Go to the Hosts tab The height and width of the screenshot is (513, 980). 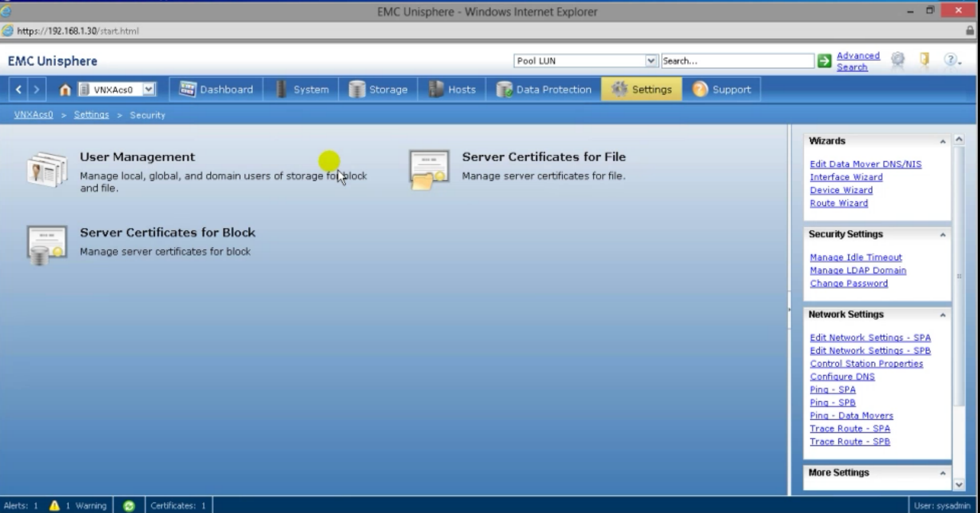pos(452,90)
